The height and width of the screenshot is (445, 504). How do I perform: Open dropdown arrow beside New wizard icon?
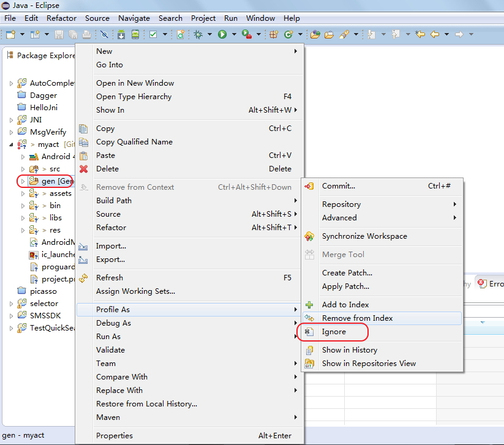(22, 34)
